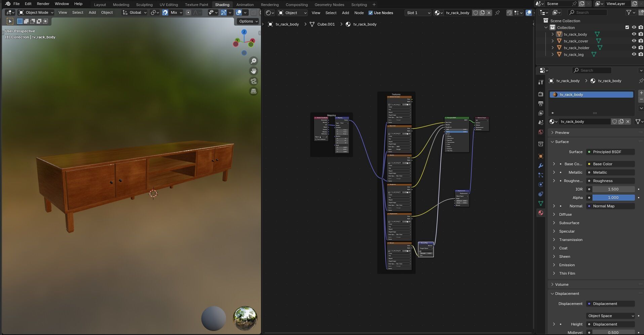
Task: Click the Normal Map linked input button
Action: point(611,206)
